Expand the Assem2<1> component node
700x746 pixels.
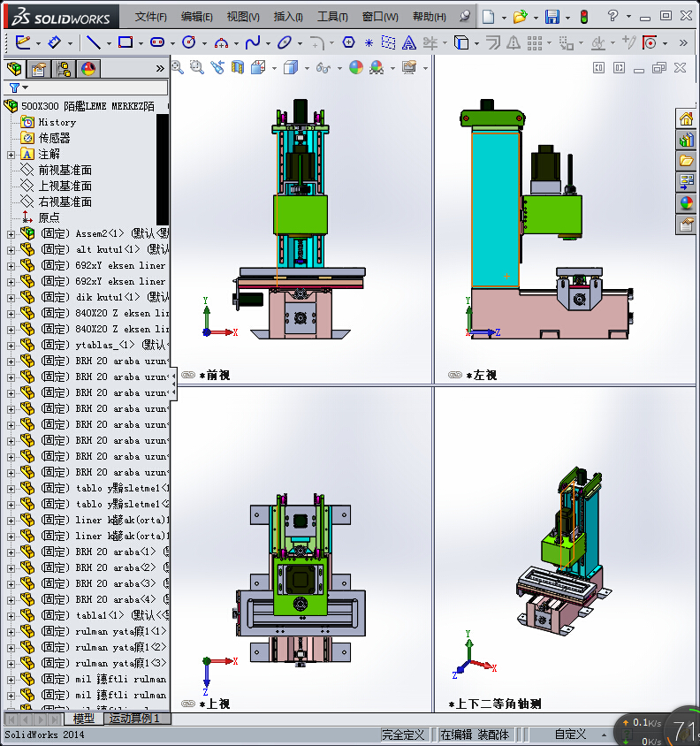tap(11, 234)
